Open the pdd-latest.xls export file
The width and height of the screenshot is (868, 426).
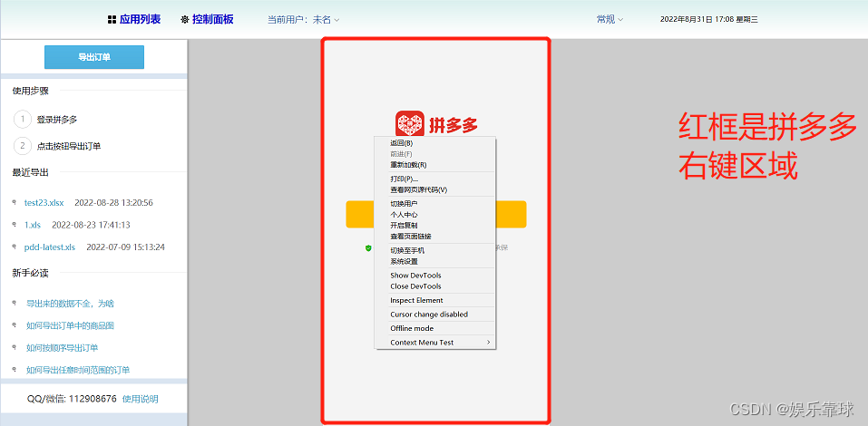click(49, 247)
